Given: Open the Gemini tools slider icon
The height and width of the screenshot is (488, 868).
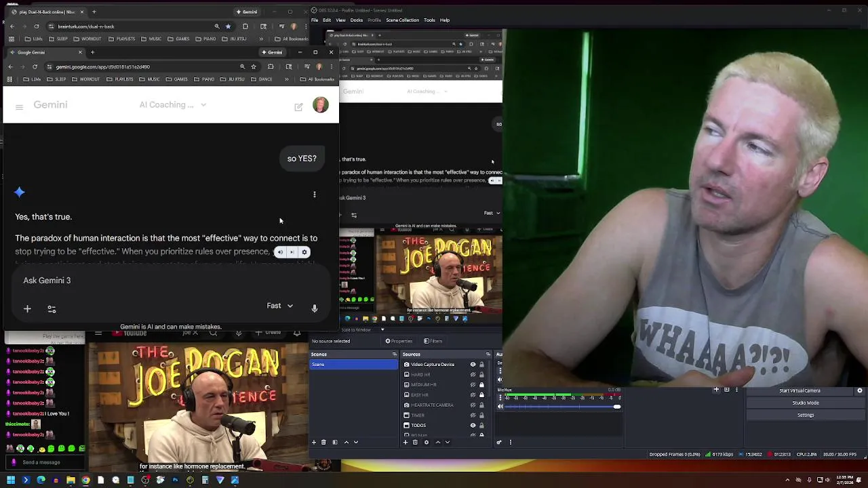Looking at the screenshot, I should click(52, 309).
